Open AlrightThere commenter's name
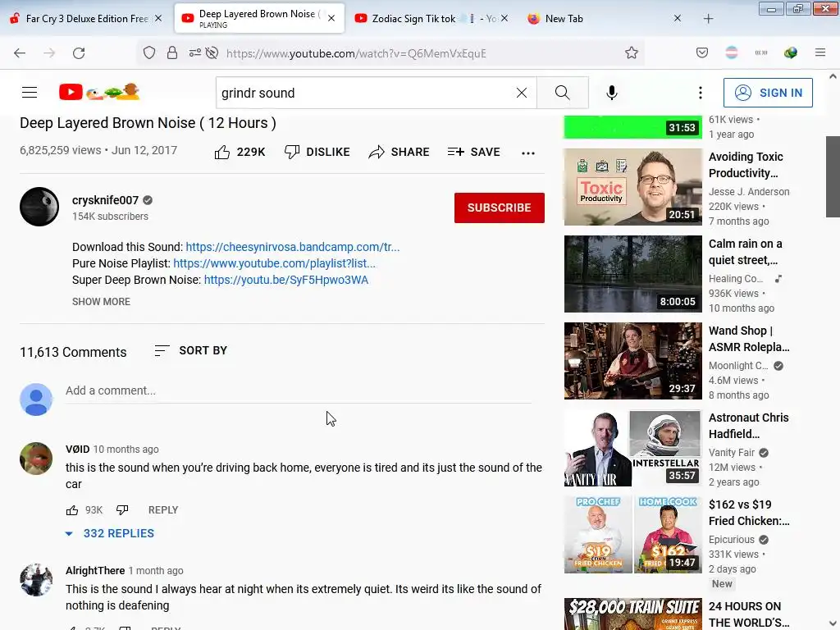Viewport: 840px width, 630px height. (x=95, y=571)
